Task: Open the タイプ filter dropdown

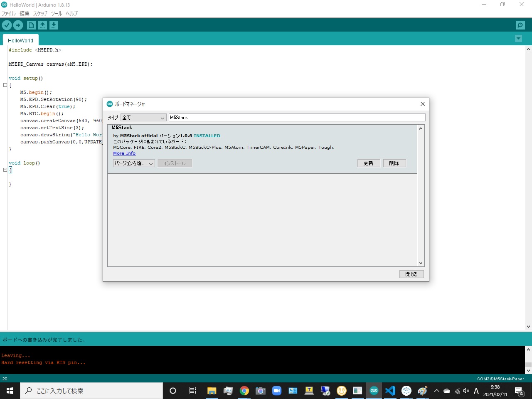Action: (143, 118)
